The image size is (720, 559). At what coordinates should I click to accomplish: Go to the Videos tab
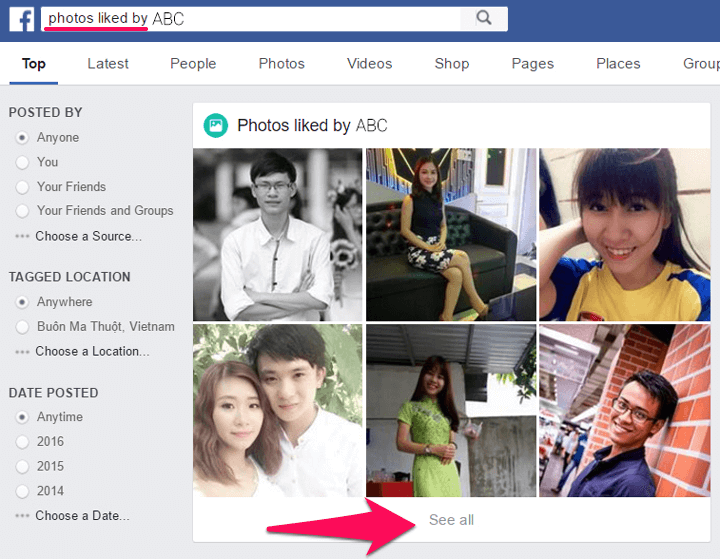pyautogui.click(x=369, y=63)
